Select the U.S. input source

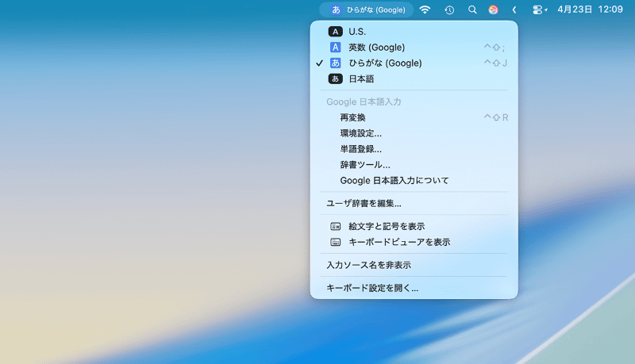point(414,32)
